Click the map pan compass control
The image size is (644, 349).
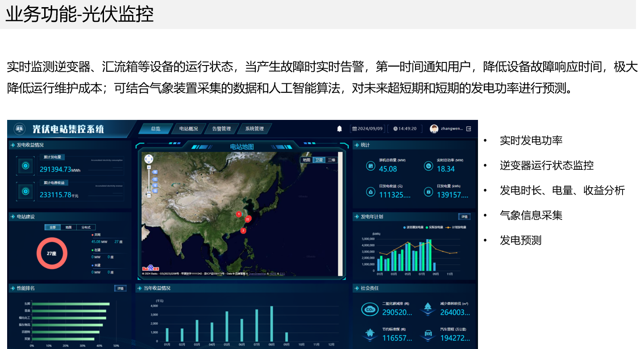coord(149,159)
